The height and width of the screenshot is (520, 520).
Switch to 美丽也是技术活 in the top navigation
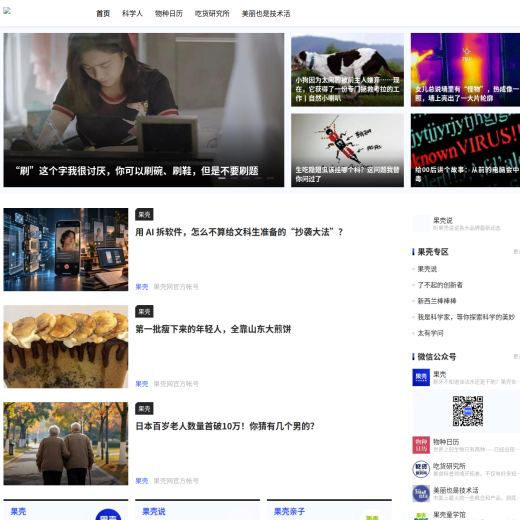[x=266, y=14]
